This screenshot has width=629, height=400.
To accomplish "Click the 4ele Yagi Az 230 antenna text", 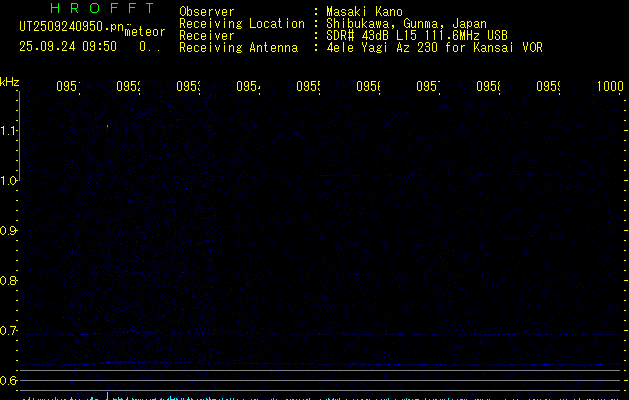I will point(434,48).
